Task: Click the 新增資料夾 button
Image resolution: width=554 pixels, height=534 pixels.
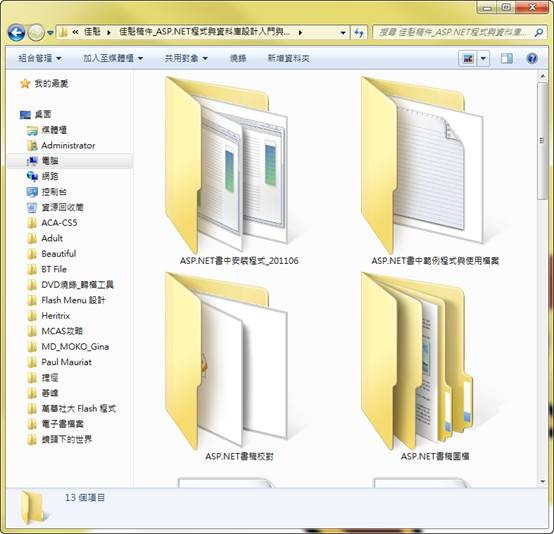Action: 288,58
